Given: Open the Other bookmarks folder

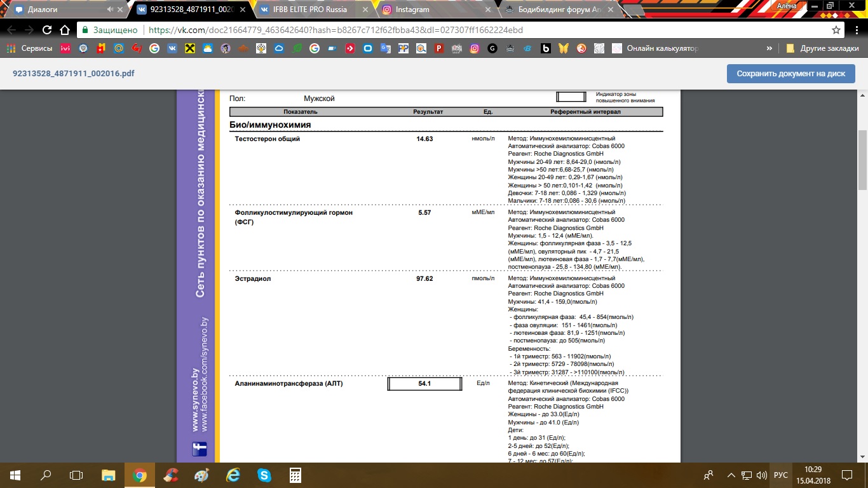Looking at the screenshot, I should [820, 48].
